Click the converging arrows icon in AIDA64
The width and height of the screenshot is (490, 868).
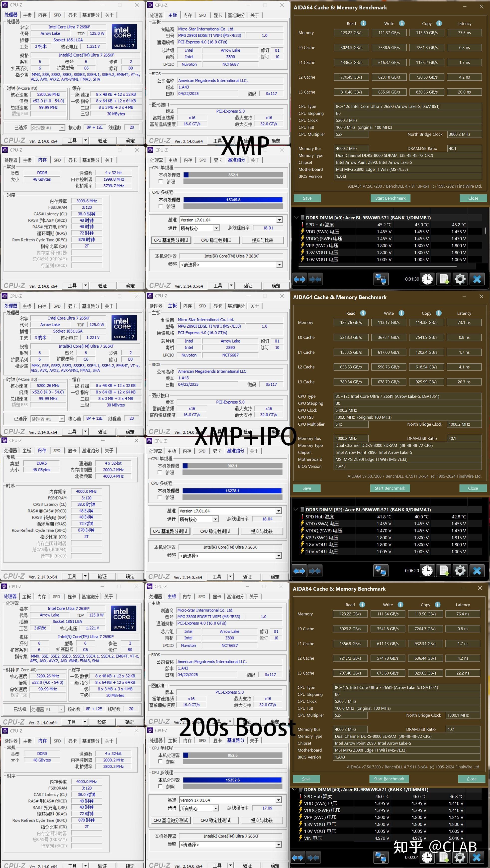(x=315, y=279)
